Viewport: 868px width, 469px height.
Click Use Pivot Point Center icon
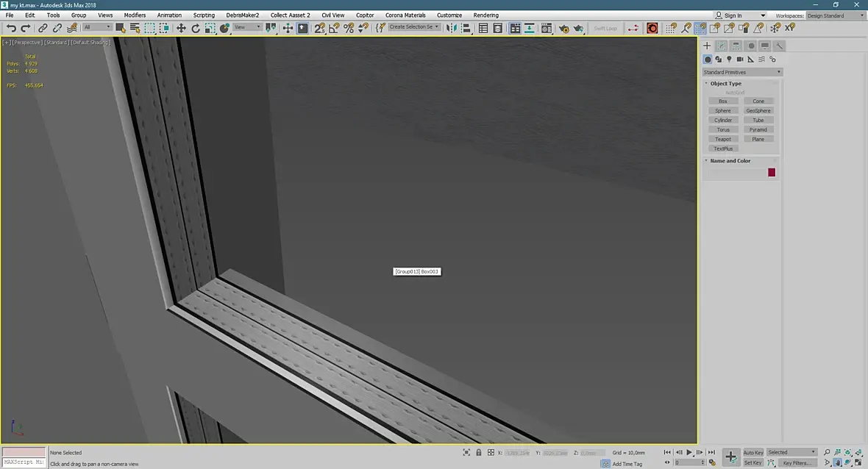(x=271, y=28)
